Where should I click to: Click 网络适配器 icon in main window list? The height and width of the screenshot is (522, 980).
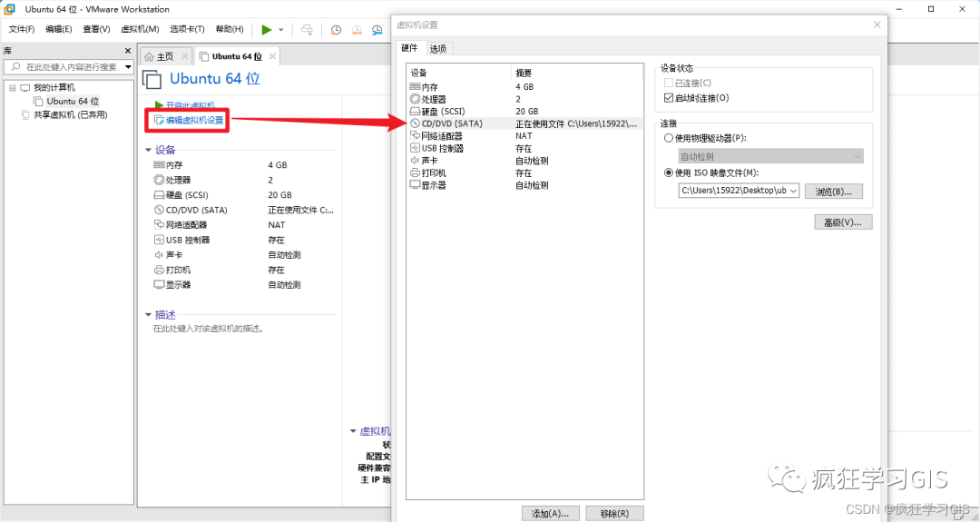click(x=158, y=225)
